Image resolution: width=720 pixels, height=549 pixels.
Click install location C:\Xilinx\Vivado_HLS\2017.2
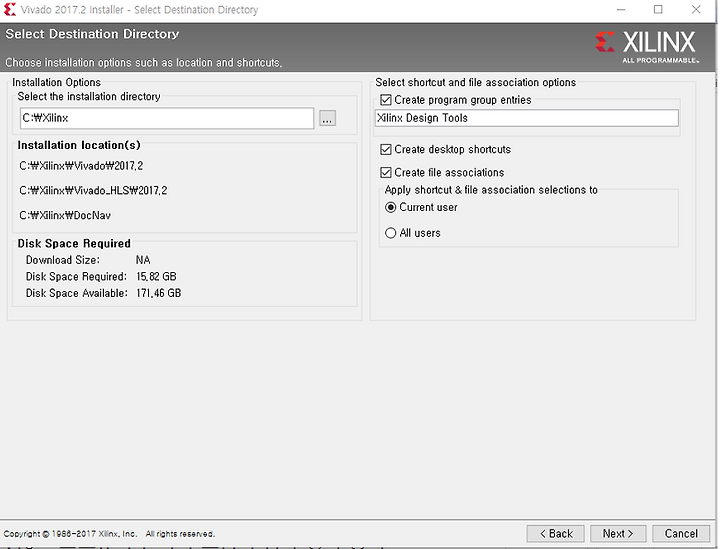[x=93, y=190]
